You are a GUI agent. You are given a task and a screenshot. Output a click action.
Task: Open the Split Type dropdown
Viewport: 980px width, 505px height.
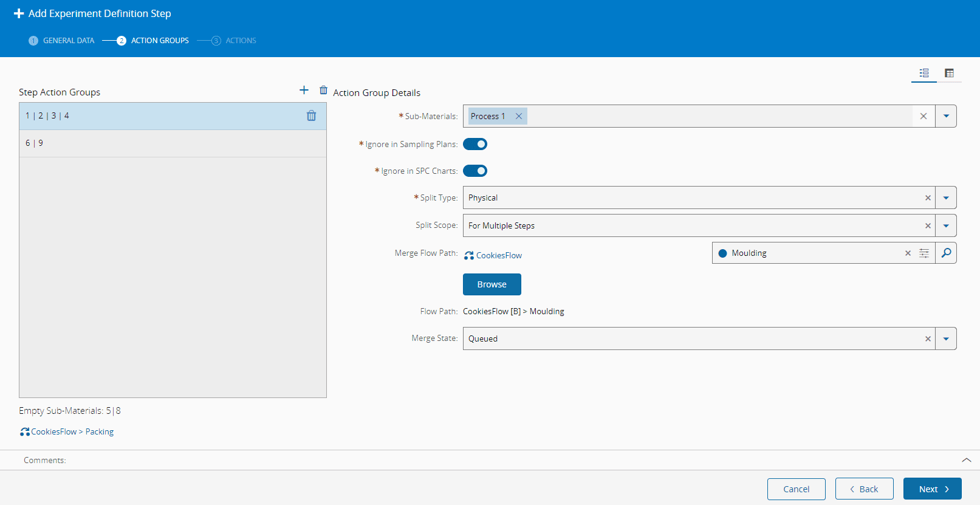coord(946,198)
